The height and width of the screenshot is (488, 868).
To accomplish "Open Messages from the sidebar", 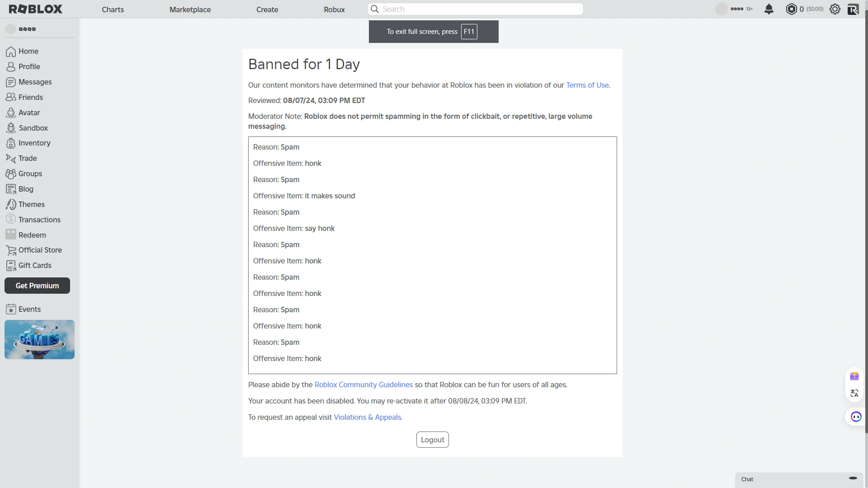I will tap(34, 82).
